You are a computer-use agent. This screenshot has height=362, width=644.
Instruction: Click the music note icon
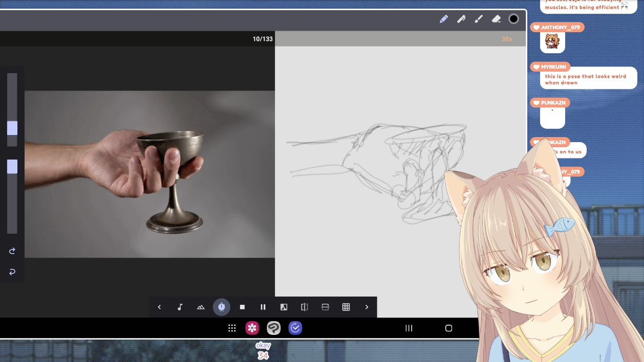pos(180,307)
